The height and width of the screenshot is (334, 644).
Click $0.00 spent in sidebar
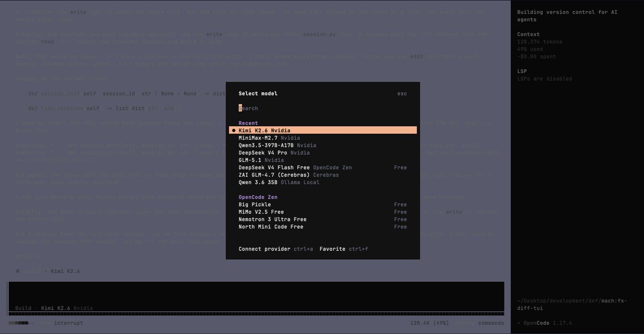click(x=536, y=56)
